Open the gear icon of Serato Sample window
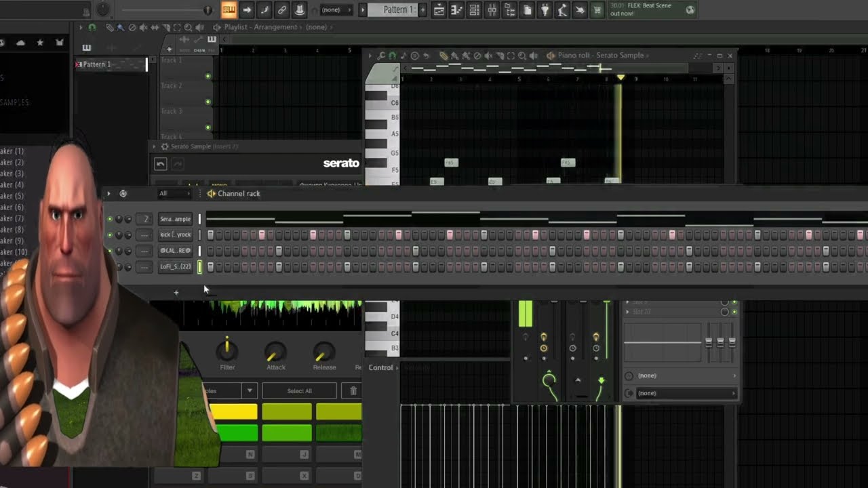The height and width of the screenshot is (488, 868). pyautogui.click(x=164, y=146)
